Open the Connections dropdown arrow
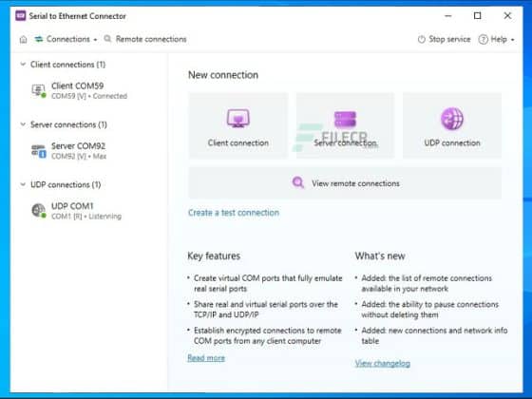 coord(95,40)
